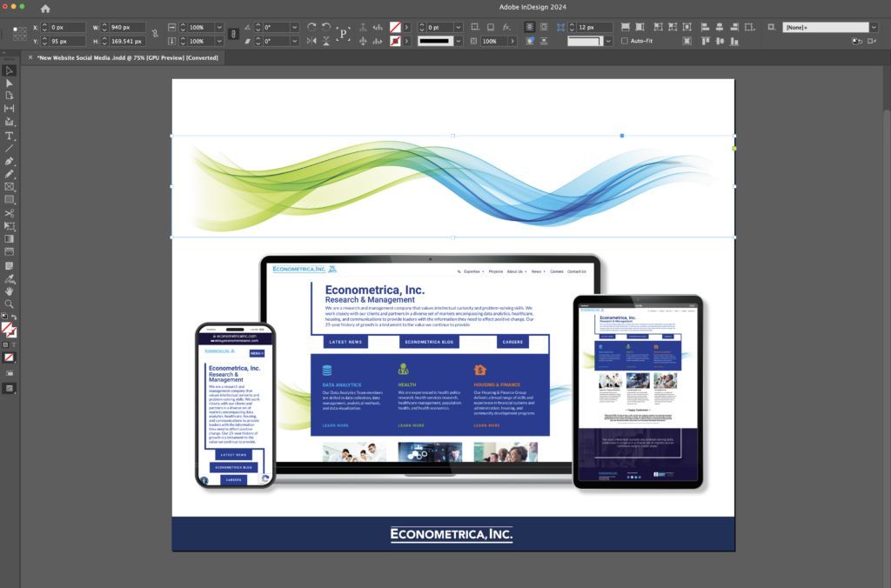Select the Selection tool arrow
The image size is (891, 588).
coord(9,70)
